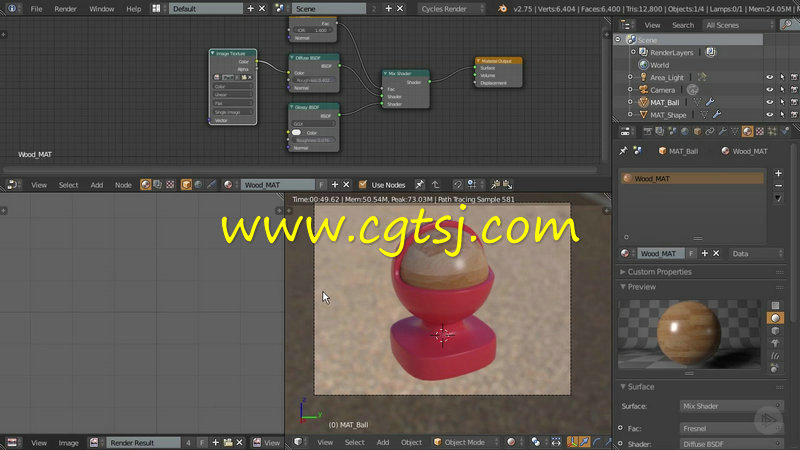
Task: Open the Cycles Render engine dropdown
Action: (451, 9)
